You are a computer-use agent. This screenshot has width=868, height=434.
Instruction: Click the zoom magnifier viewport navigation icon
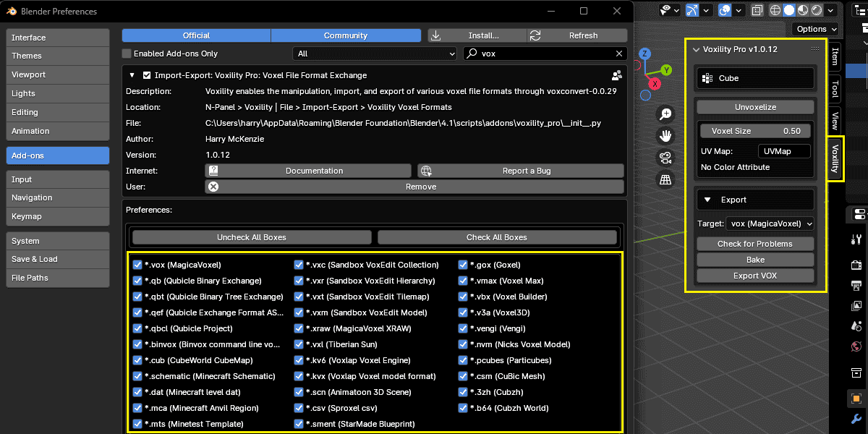point(666,114)
